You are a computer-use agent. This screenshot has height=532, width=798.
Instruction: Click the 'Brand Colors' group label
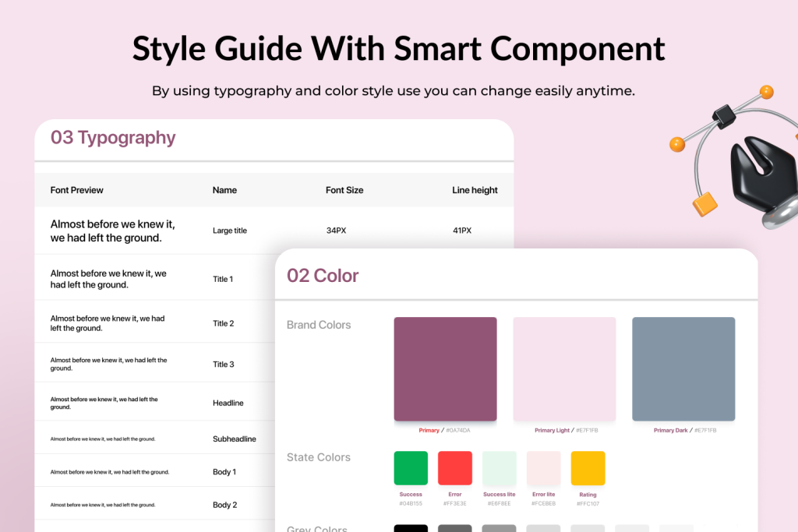319,325
